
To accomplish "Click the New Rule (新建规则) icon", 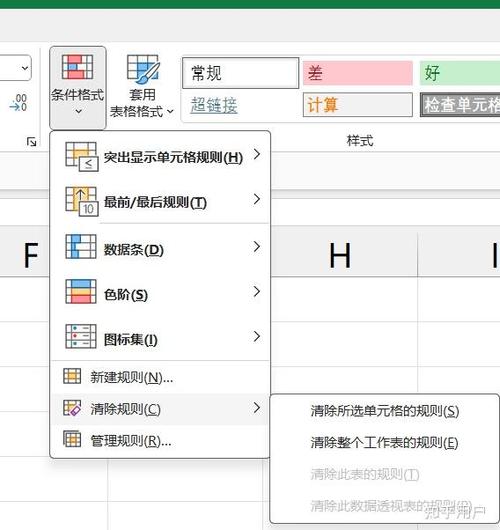I will coord(72,376).
